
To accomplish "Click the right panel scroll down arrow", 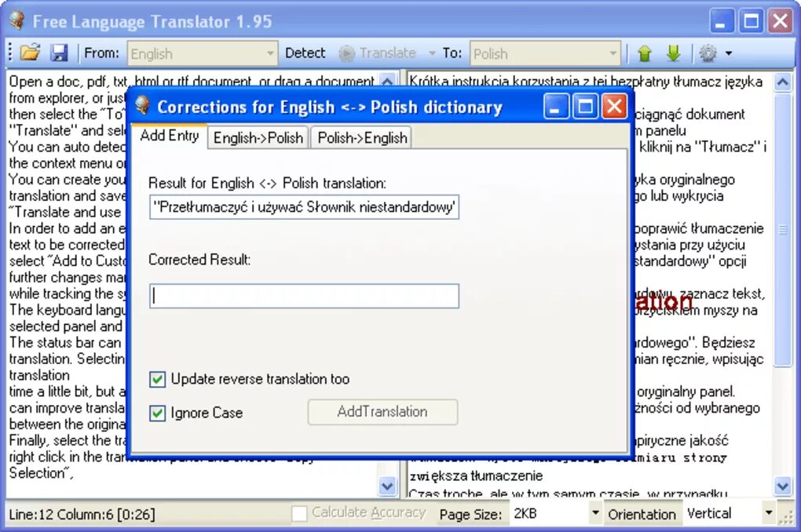I will click(x=783, y=486).
